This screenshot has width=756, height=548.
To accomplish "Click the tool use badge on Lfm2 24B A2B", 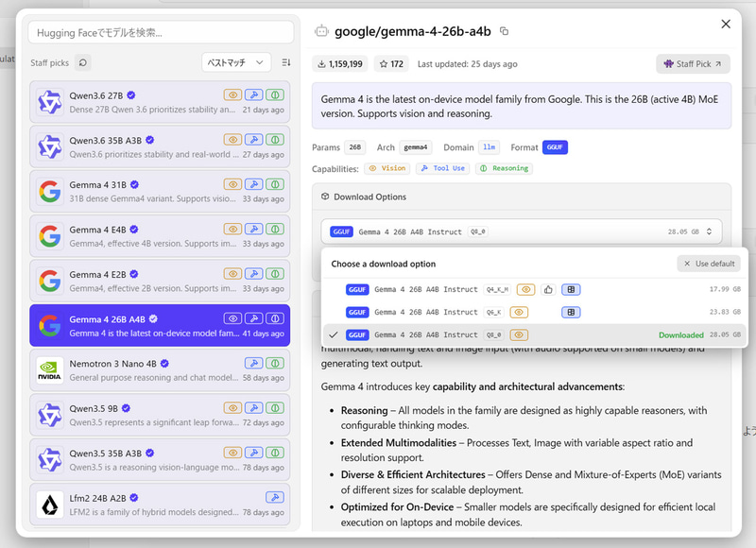I will click(275, 497).
